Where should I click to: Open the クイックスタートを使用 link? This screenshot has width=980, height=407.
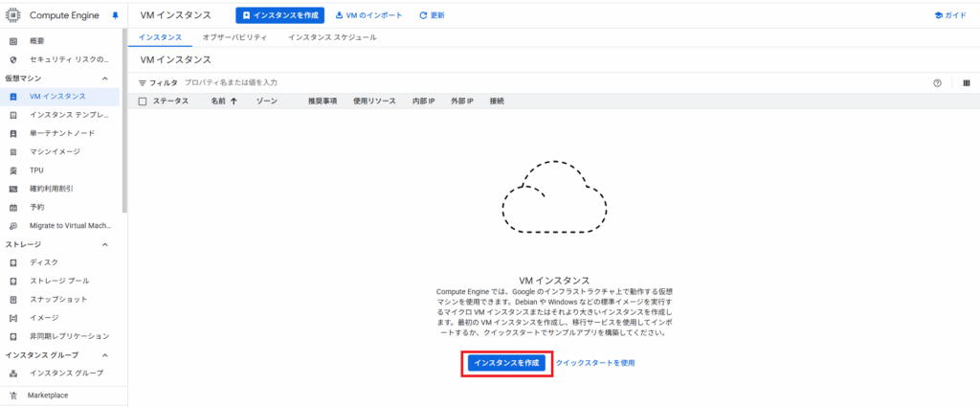595,363
